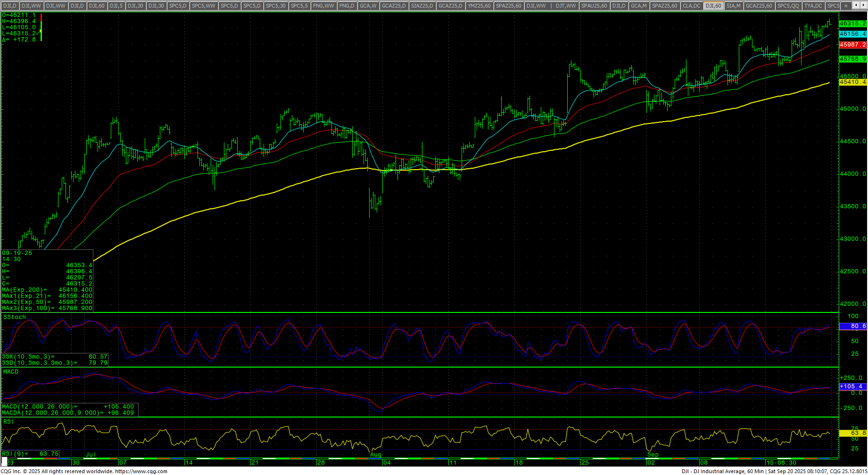
Task: Open the CLA,DC chart tab
Action: (692, 6)
